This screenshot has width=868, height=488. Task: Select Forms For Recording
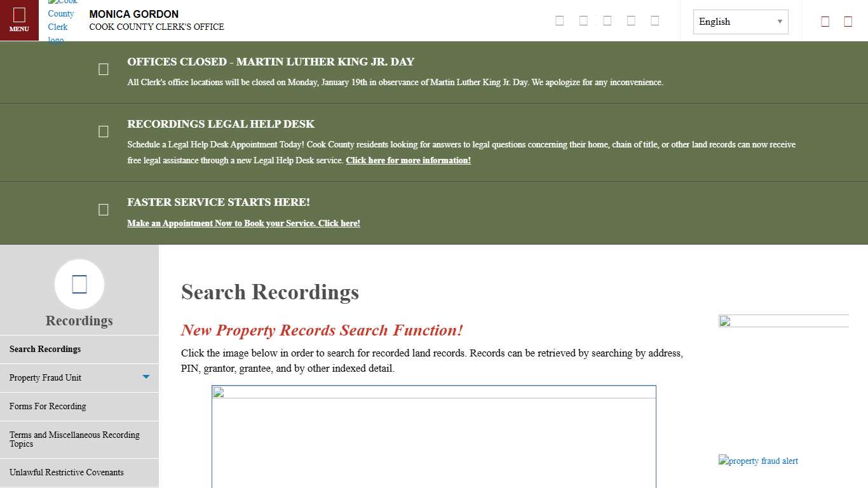point(48,406)
